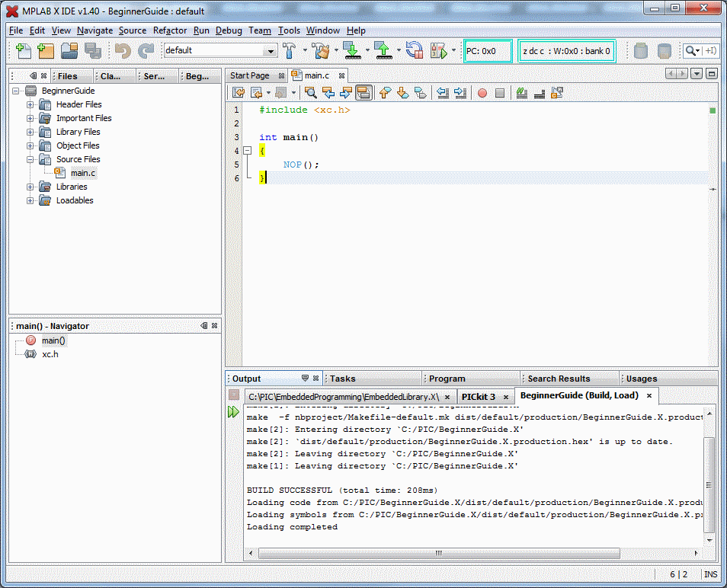Open the Make and Program dropdown arrow
This screenshot has height=588, width=727.
(x=367, y=50)
